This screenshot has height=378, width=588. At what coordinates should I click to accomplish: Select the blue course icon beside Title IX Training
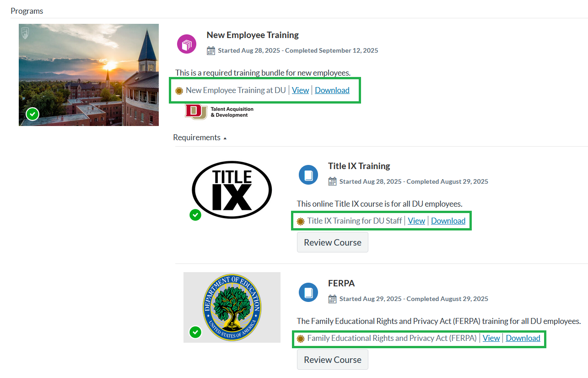[308, 175]
